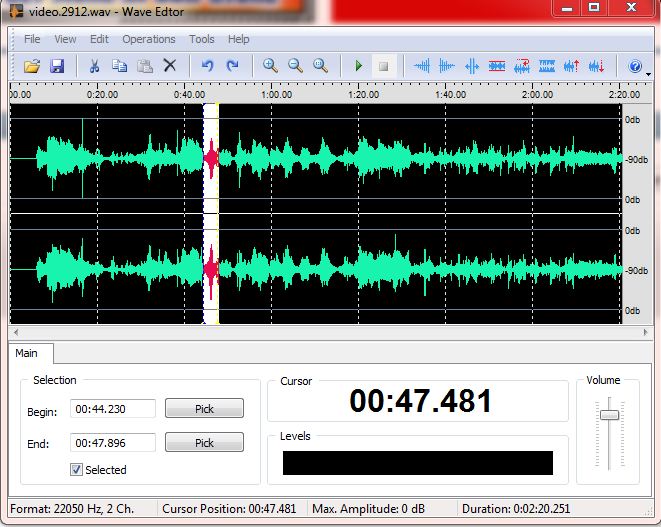Amplify volume with the up-arrow waveform icon
661x527 pixels.
(x=572, y=66)
